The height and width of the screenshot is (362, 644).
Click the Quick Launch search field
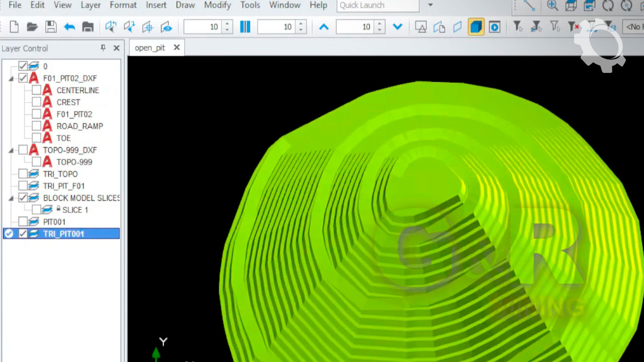[377, 6]
